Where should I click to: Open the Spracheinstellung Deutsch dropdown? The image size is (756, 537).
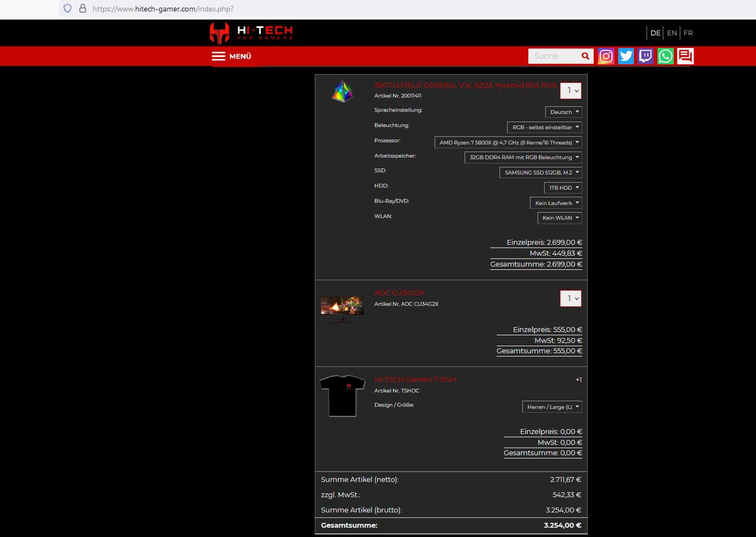tap(563, 112)
